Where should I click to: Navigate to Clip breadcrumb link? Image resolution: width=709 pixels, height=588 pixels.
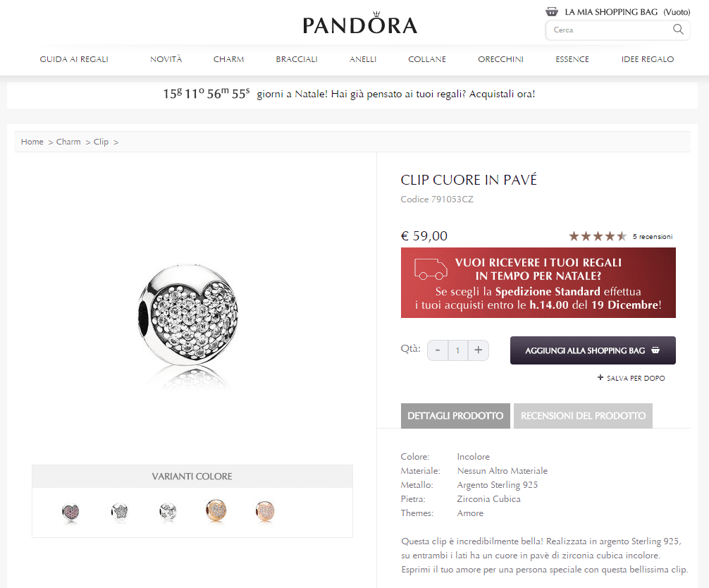101,142
